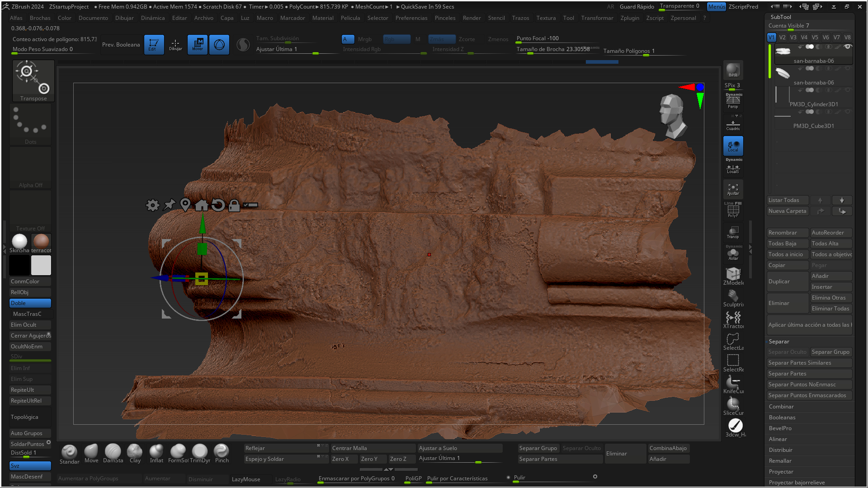Select the ZModeler brush icon
The height and width of the screenshot is (488, 868).
[x=733, y=274]
